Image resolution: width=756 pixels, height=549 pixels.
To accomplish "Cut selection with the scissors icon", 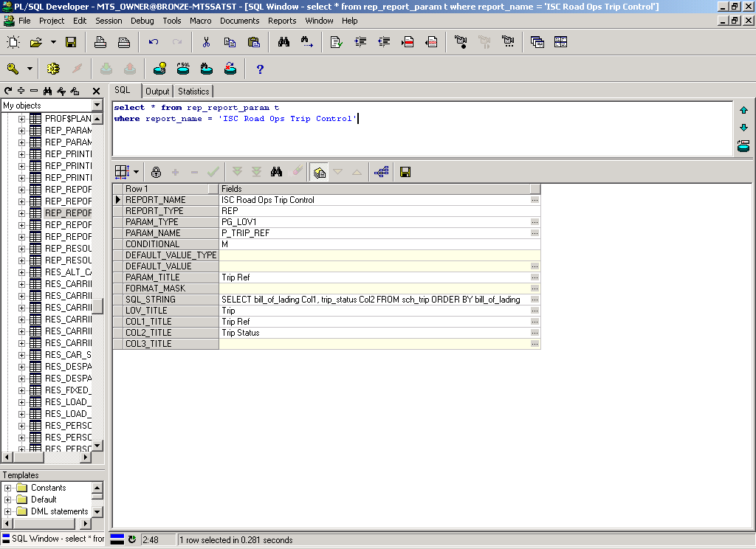I will [207, 42].
